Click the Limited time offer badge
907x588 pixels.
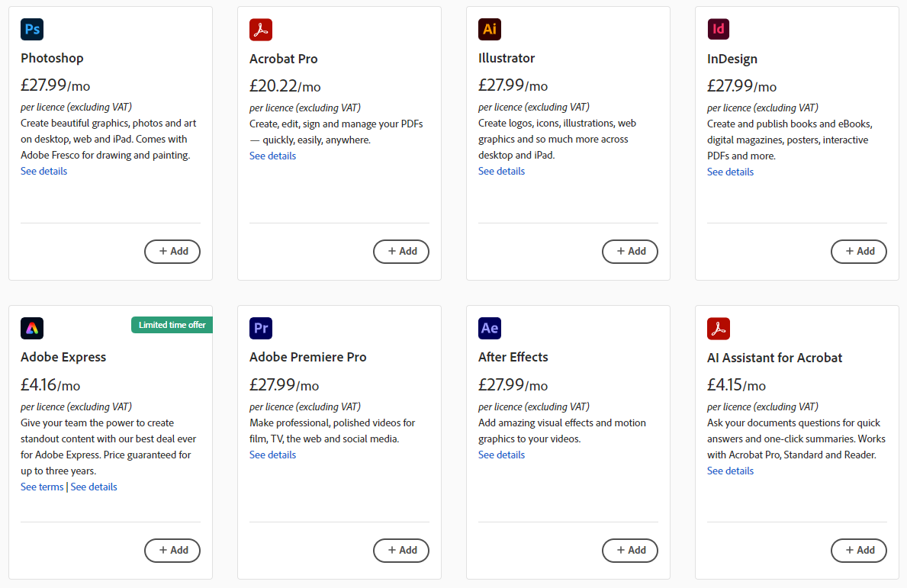coord(172,325)
